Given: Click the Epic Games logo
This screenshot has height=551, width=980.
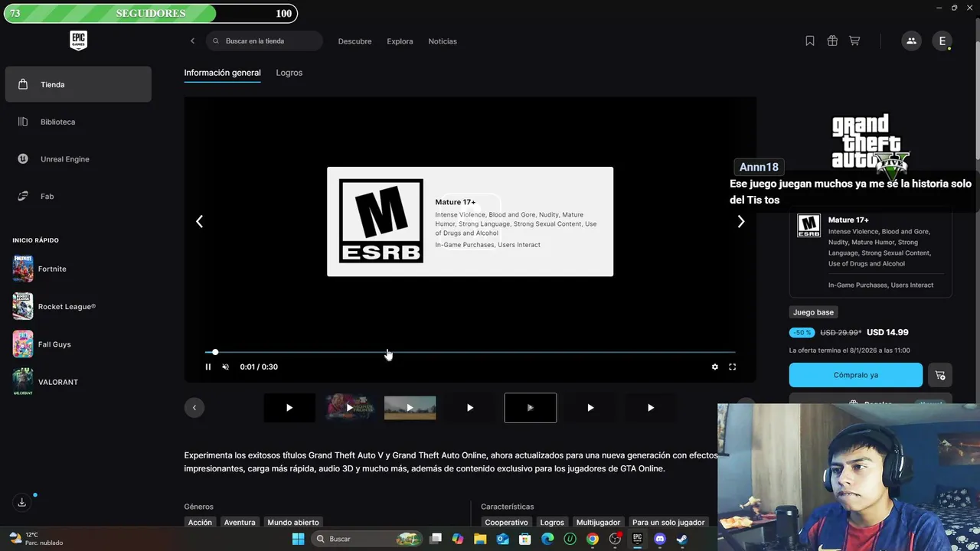Looking at the screenshot, I should click(x=78, y=41).
